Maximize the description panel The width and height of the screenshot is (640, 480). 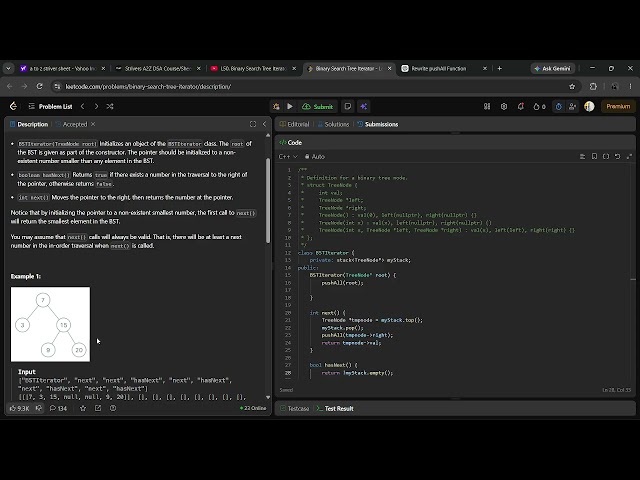tap(253, 124)
